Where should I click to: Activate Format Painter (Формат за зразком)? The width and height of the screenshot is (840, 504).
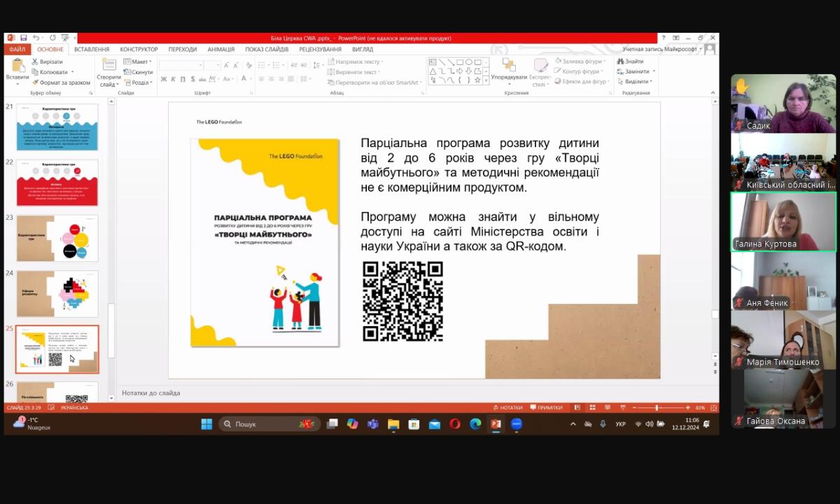[61, 83]
